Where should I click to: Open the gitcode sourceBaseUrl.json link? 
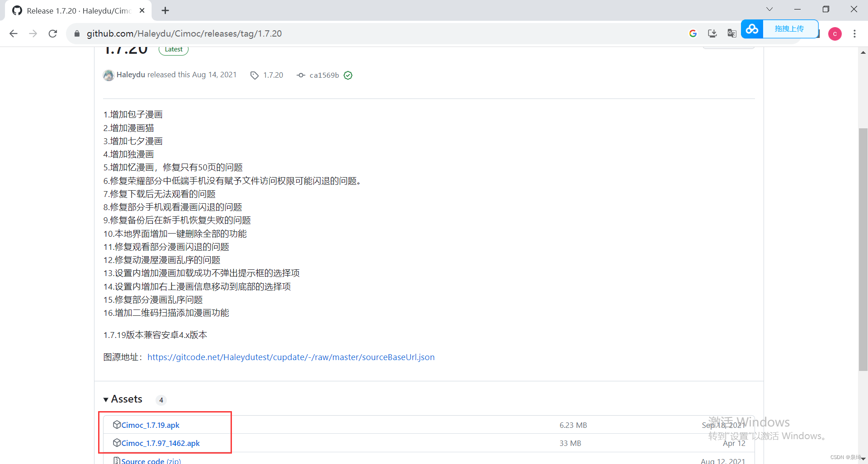291,357
